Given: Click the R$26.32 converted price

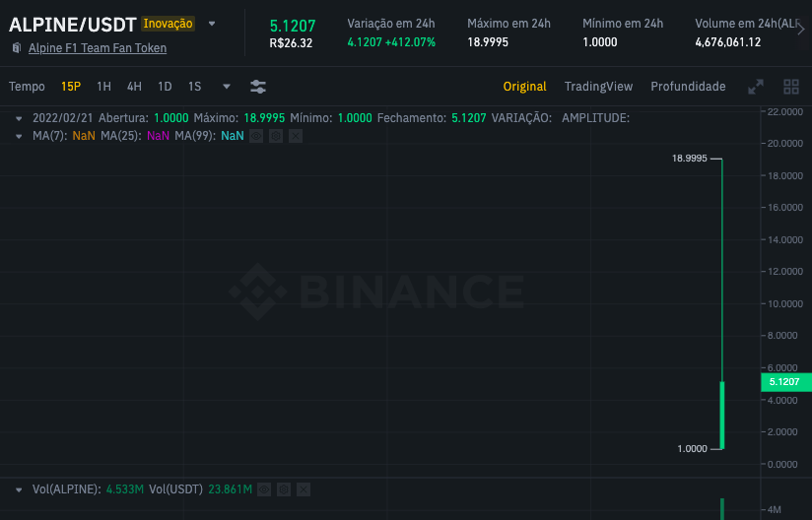Looking at the screenshot, I should pos(291,43).
